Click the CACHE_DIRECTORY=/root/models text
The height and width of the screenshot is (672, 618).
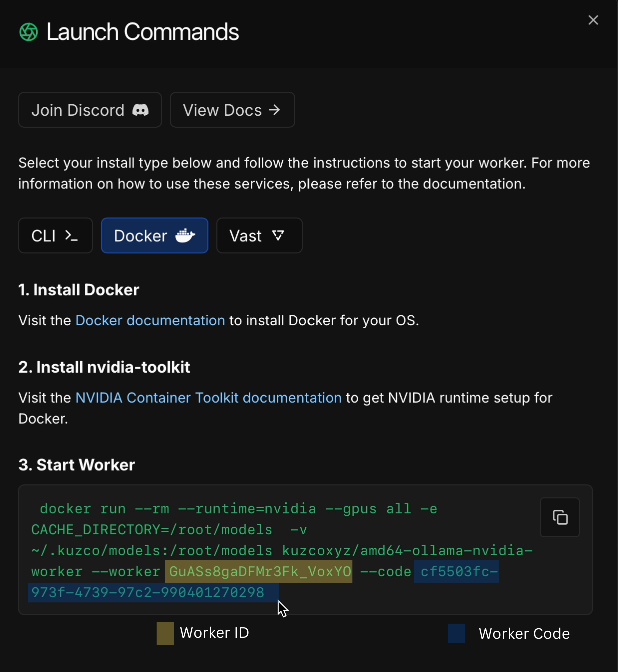click(152, 530)
